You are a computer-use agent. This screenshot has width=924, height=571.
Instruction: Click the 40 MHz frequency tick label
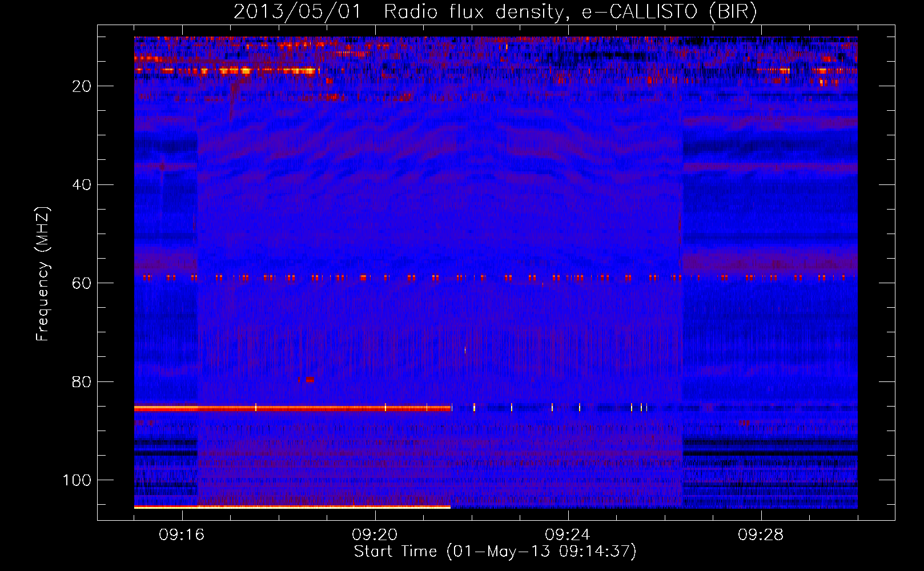coord(82,185)
